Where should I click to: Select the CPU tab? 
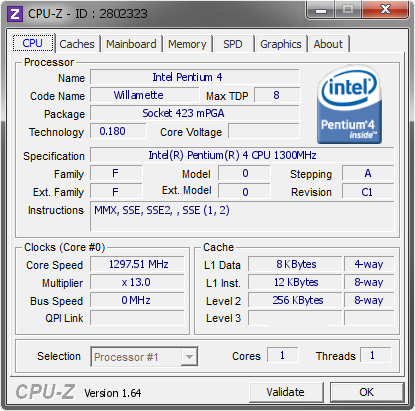point(33,43)
